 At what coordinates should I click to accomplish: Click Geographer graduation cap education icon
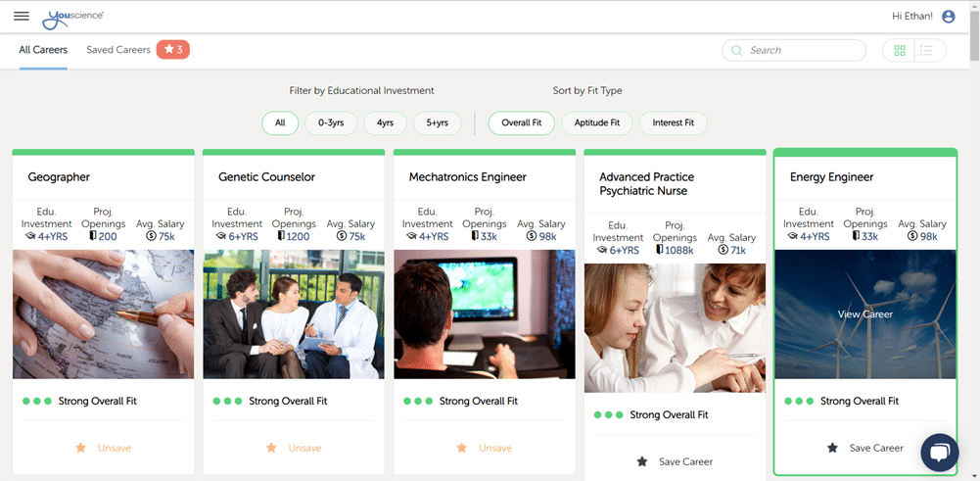point(30,236)
